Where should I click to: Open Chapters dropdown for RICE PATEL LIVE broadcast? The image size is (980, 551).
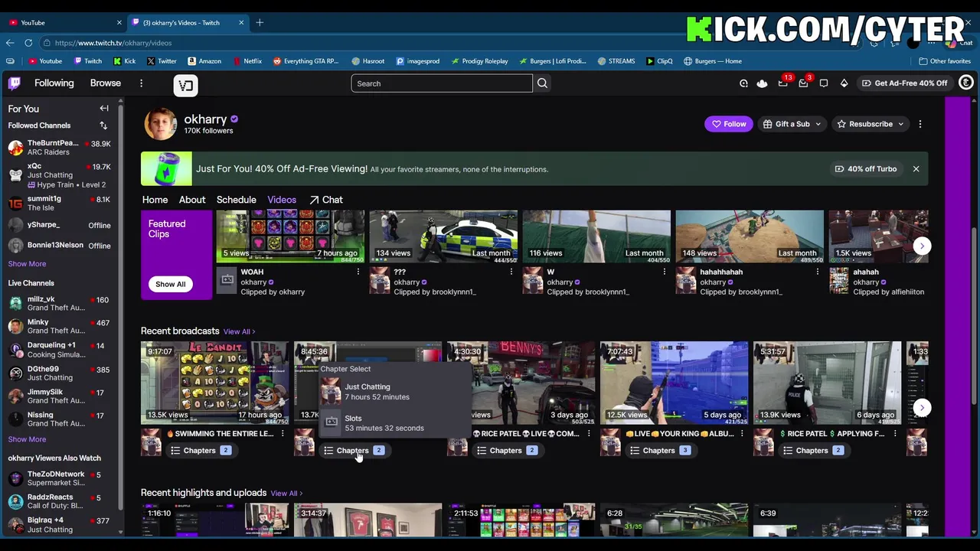[x=508, y=451]
